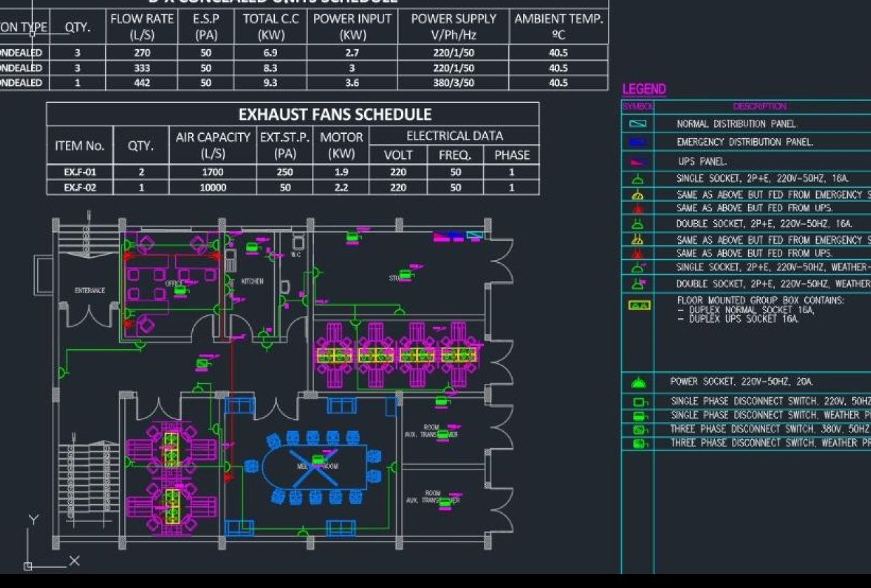Pick the UPS Panel legend symbol
The height and width of the screenshot is (588, 871).
tap(637, 161)
